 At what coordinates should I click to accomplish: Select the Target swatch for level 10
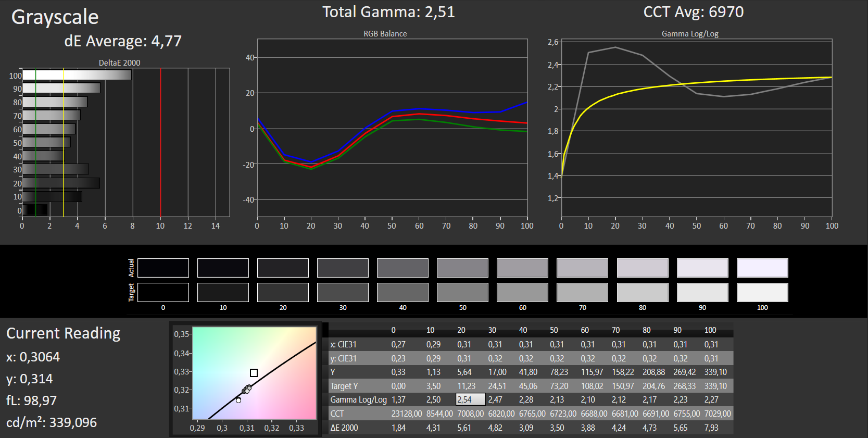point(223,292)
